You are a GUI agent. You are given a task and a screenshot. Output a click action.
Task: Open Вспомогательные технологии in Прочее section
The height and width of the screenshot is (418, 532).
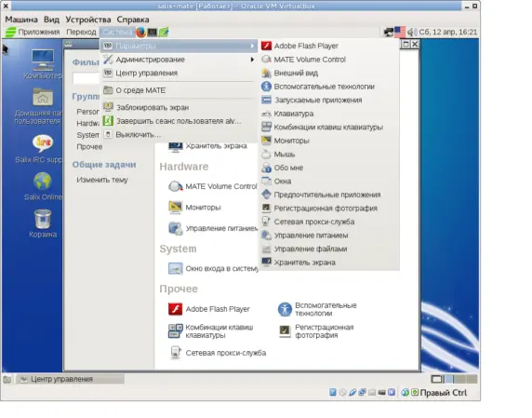(317, 309)
